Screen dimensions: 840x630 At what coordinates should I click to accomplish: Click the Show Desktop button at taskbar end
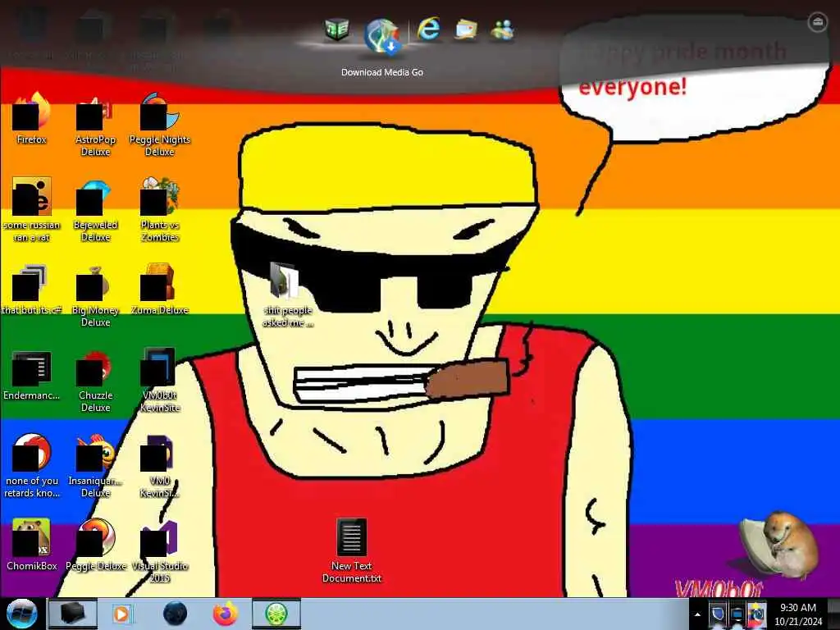834,614
